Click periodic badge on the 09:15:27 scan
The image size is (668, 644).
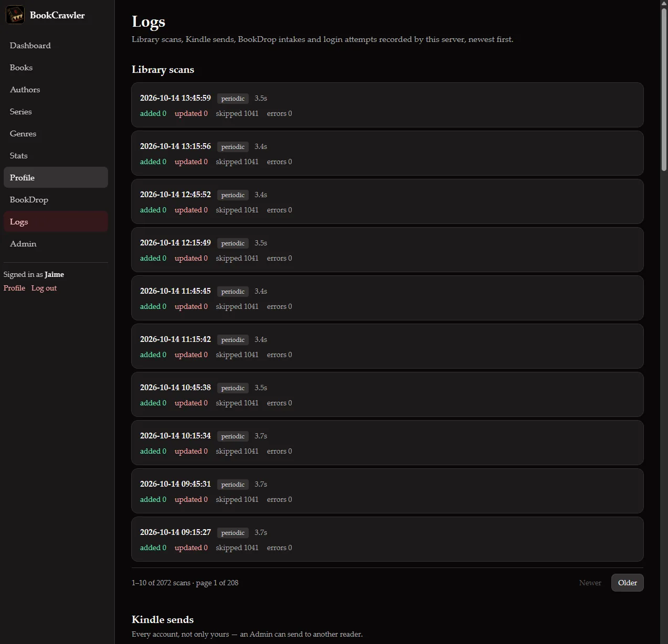pyautogui.click(x=233, y=533)
